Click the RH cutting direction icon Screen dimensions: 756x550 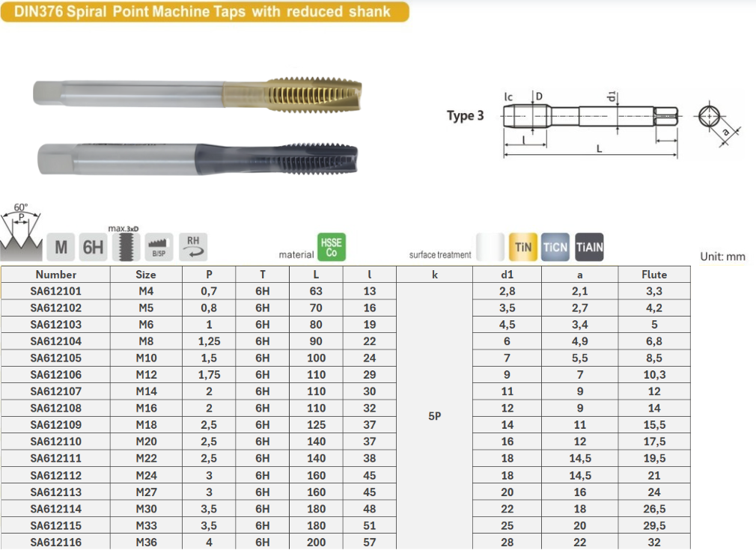[192, 245]
